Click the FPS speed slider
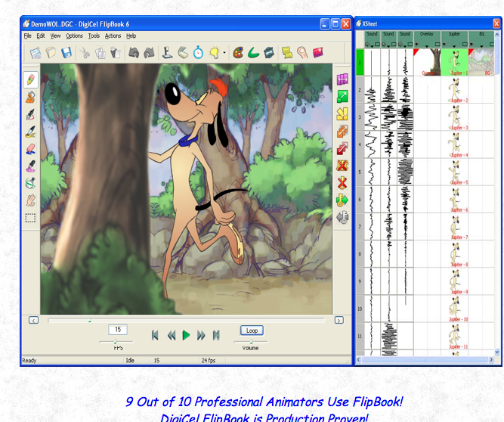Image resolution: width=504 pixels, height=422 pixels. pyautogui.click(x=116, y=342)
